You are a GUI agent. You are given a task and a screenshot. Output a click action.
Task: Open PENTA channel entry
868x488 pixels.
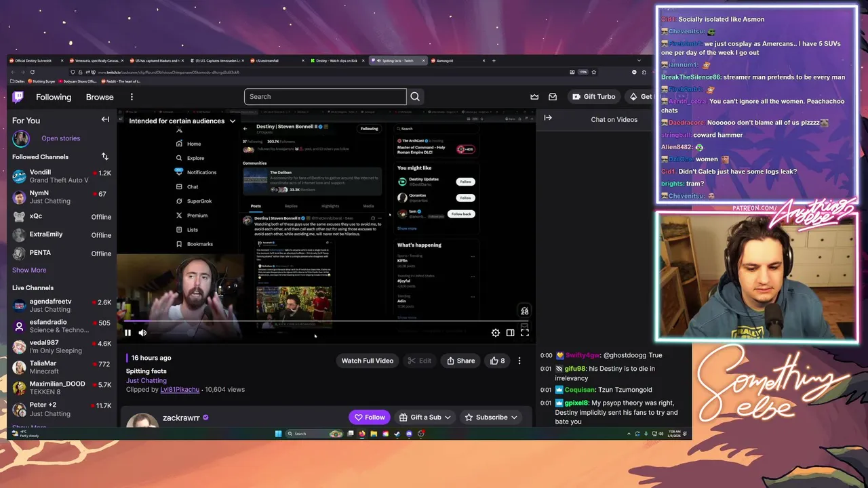[61, 253]
